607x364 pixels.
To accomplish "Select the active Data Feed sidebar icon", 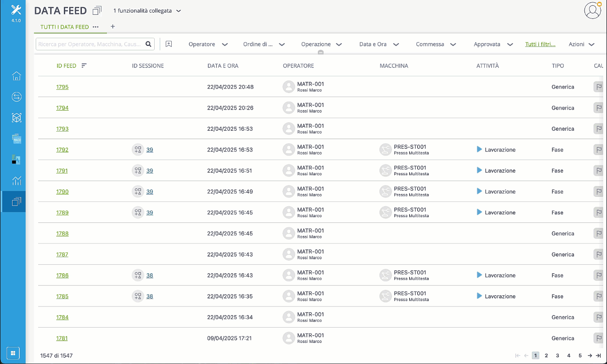I will click(16, 202).
